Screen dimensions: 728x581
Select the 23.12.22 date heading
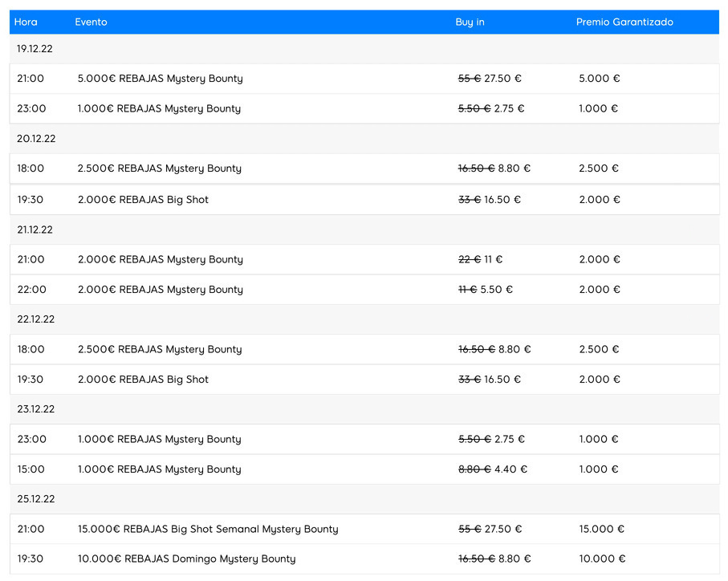click(x=35, y=409)
